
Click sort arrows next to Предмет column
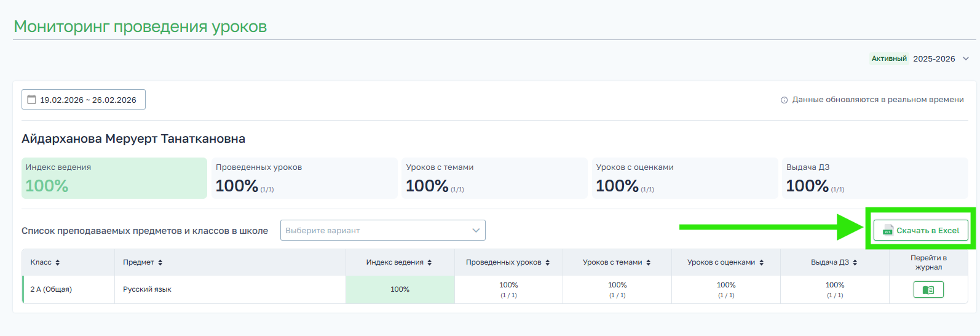[x=160, y=263]
